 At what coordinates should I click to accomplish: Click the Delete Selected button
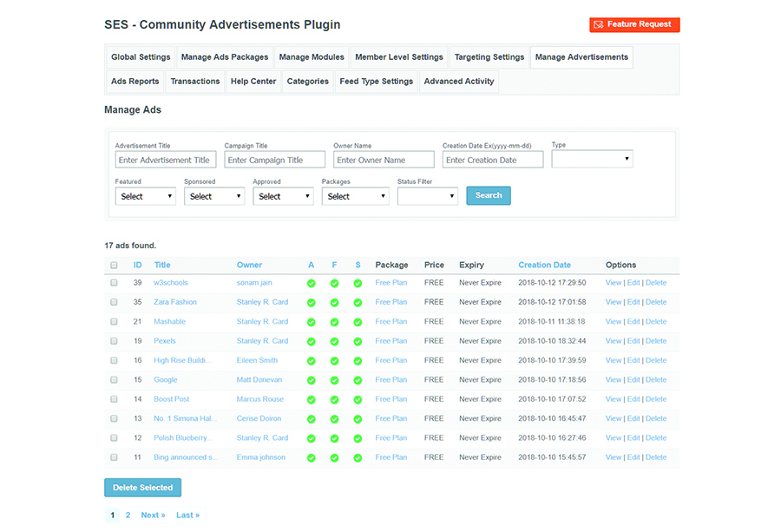[142, 488]
